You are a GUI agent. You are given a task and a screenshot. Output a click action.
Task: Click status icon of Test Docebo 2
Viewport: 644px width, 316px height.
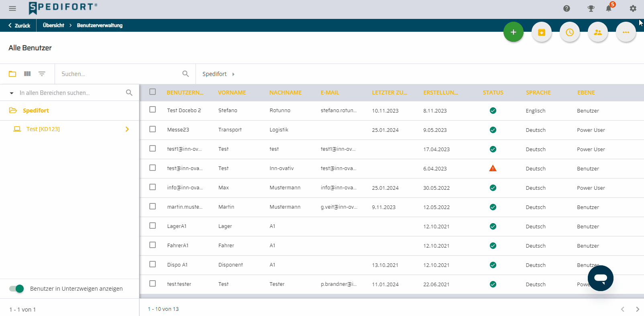point(493,111)
